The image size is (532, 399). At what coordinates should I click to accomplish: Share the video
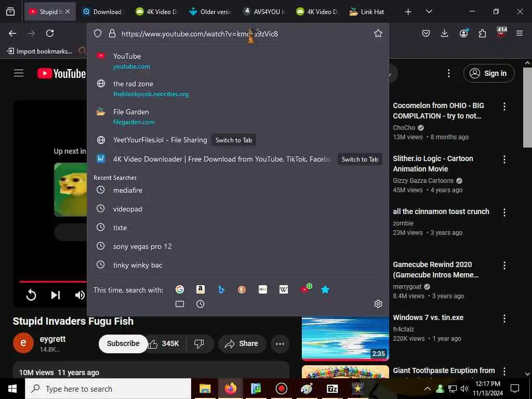(x=242, y=344)
